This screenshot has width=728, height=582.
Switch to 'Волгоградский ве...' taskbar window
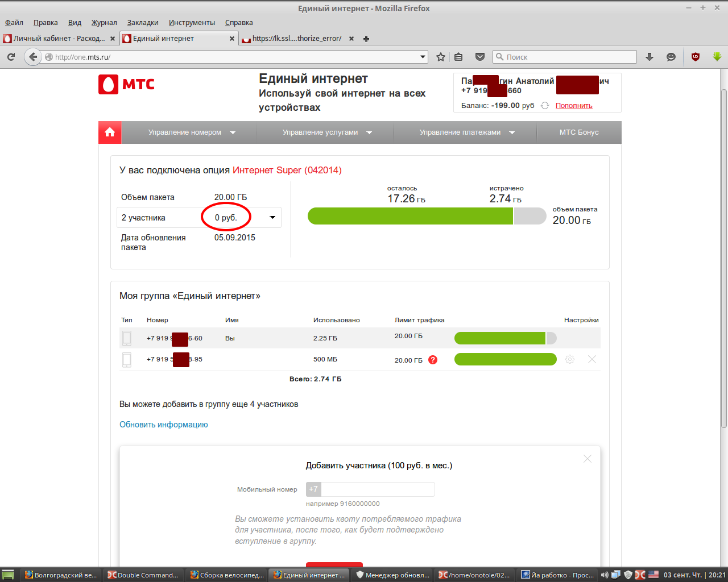click(x=61, y=575)
